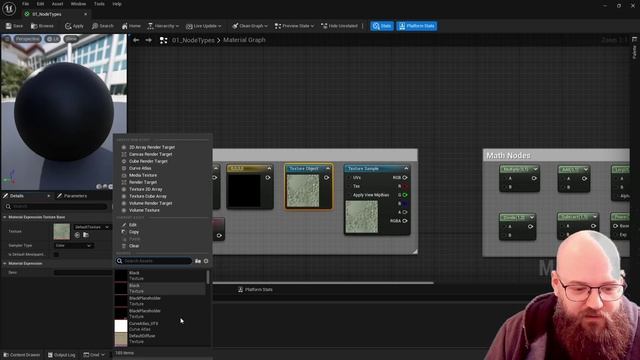This screenshot has height=360, width=640.
Task: Click the Desc text field
Action: point(83,273)
